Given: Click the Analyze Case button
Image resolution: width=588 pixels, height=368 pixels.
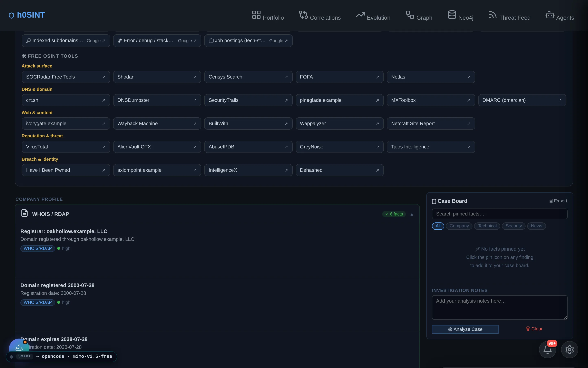Looking at the screenshot, I should point(465,329).
